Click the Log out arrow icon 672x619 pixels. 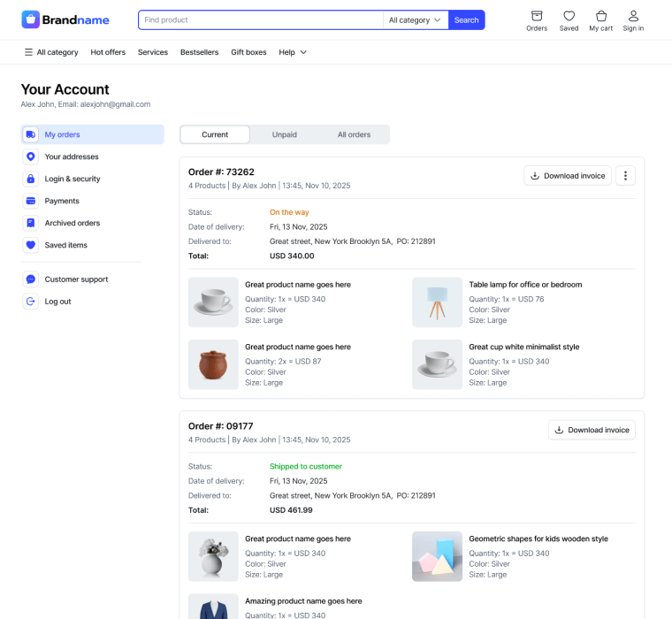click(30, 302)
